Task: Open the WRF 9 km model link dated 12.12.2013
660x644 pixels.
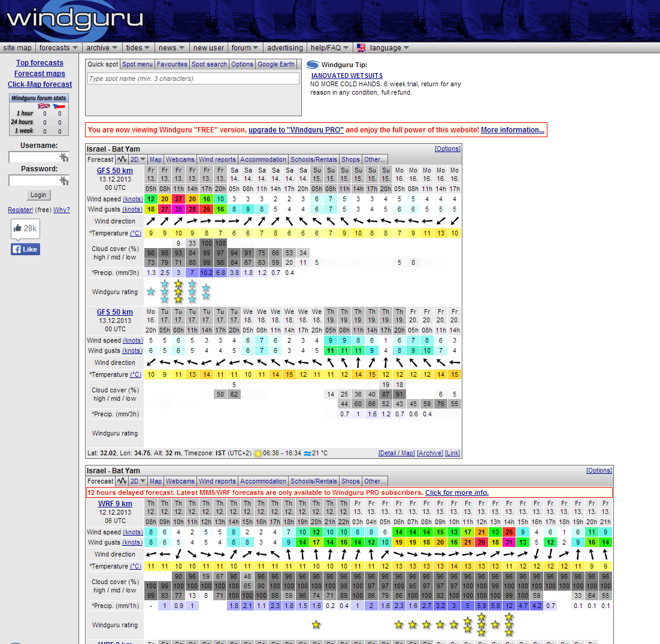Action: click(x=115, y=504)
